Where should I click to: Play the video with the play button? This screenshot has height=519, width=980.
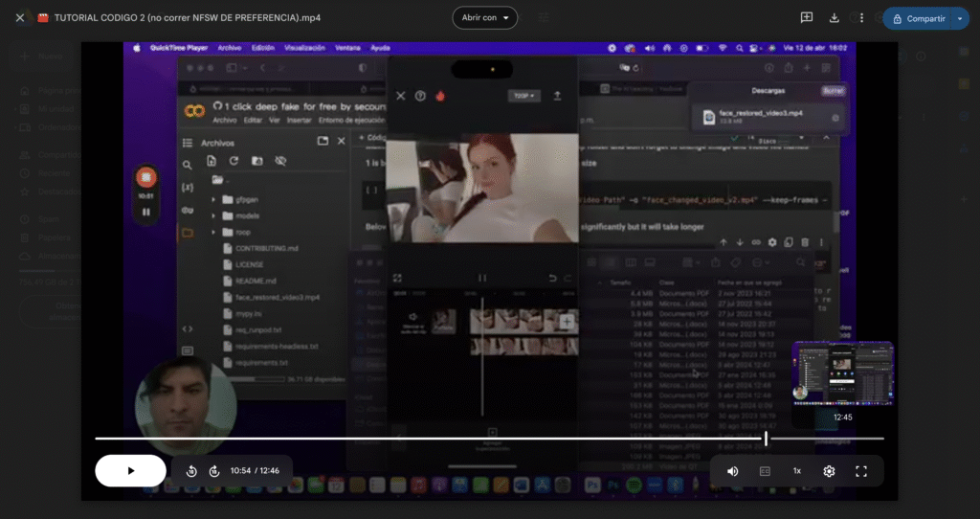131,471
